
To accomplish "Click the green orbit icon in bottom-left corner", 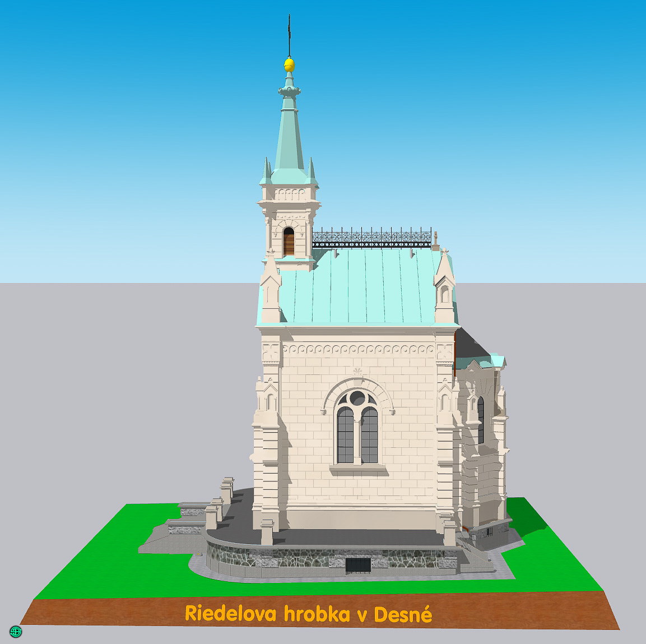I will pyautogui.click(x=16, y=632).
